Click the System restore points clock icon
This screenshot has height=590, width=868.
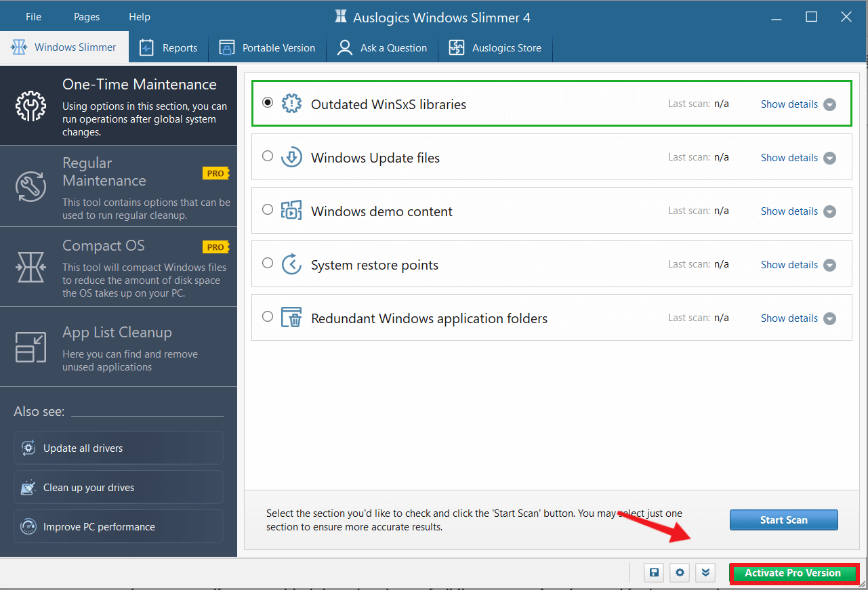click(x=291, y=264)
